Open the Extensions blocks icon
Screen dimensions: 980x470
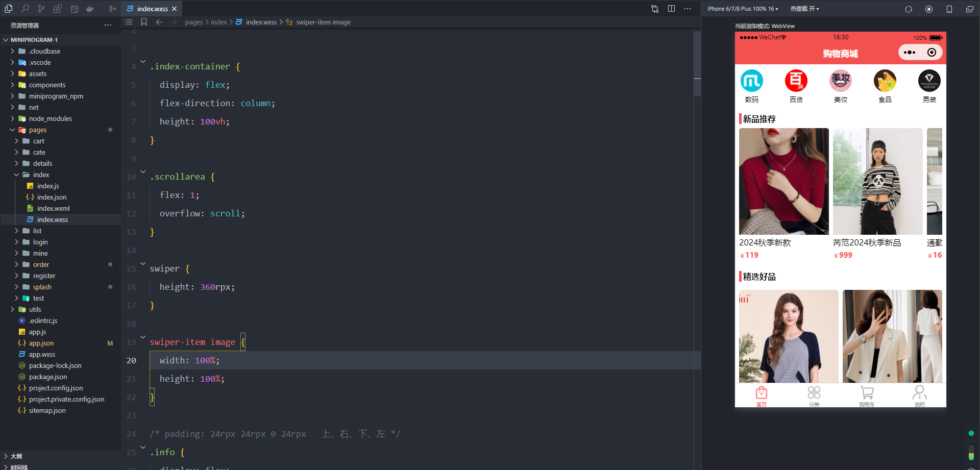pyautogui.click(x=58, y=9)
